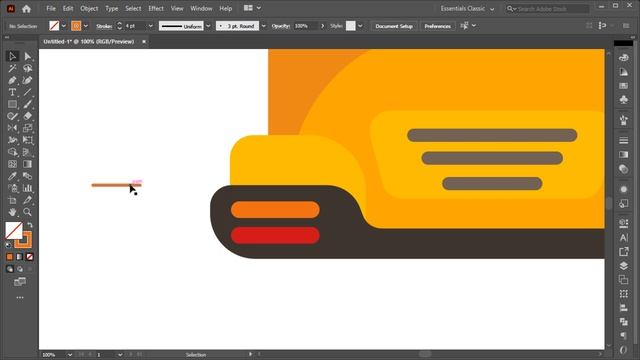
Task: Select the Zoom tool
Action: click(27, 212)
